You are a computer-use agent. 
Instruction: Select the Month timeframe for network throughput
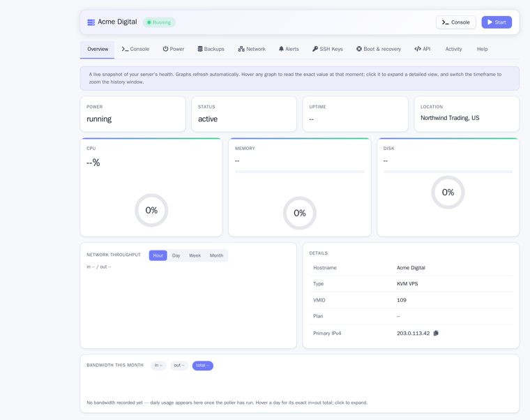click(x=216, y=255)
